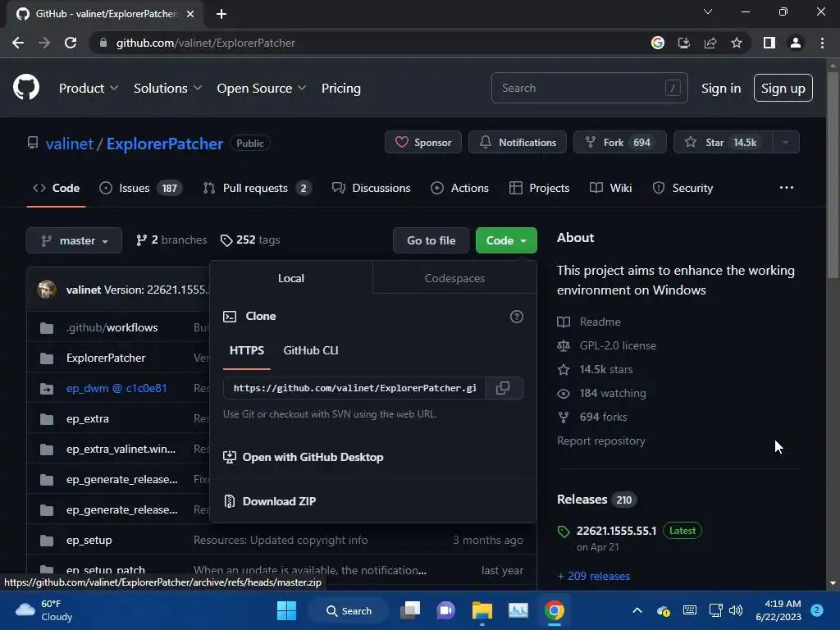This screenshot has width=840, height=630.
Task: Select the GitHub CLI clone option
Action: [311, 350]
